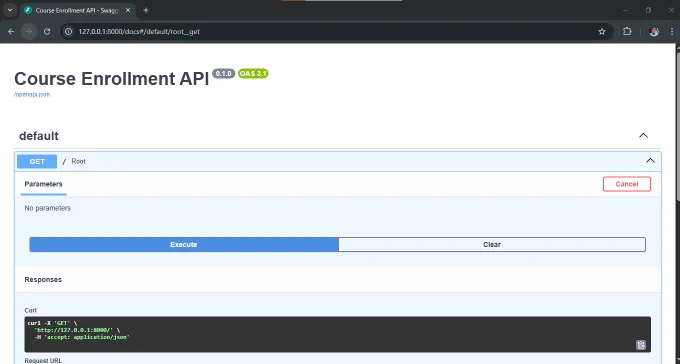The width and height of the screenshot is (680, 364).
Task: Collapse the default section chevron
Action: [x=643, y=136]
